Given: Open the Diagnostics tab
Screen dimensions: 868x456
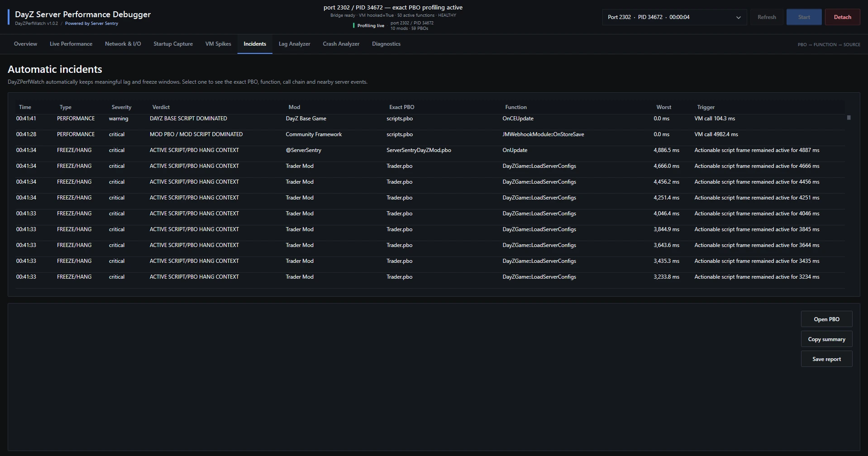Looking at the screenshot, I should (386, 44).
